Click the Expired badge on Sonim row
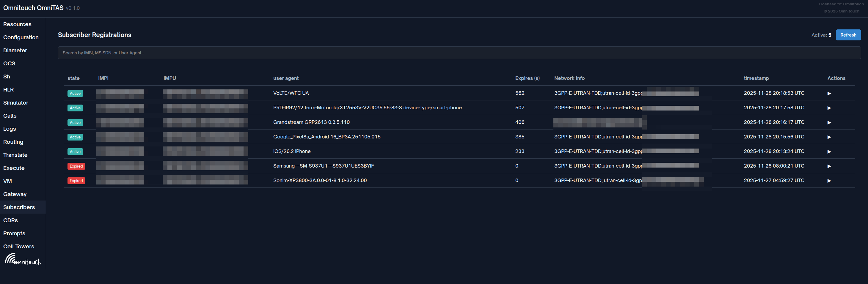 pos(76,181)
